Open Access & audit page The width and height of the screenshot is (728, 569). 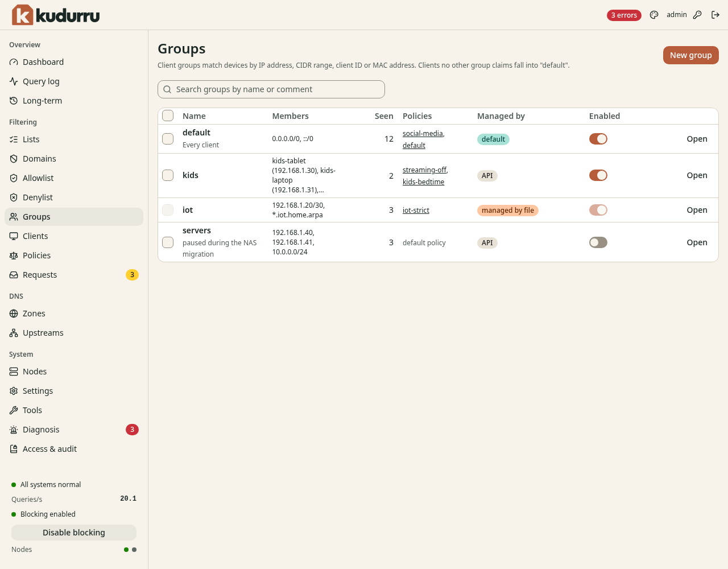[x=74, y=449]
